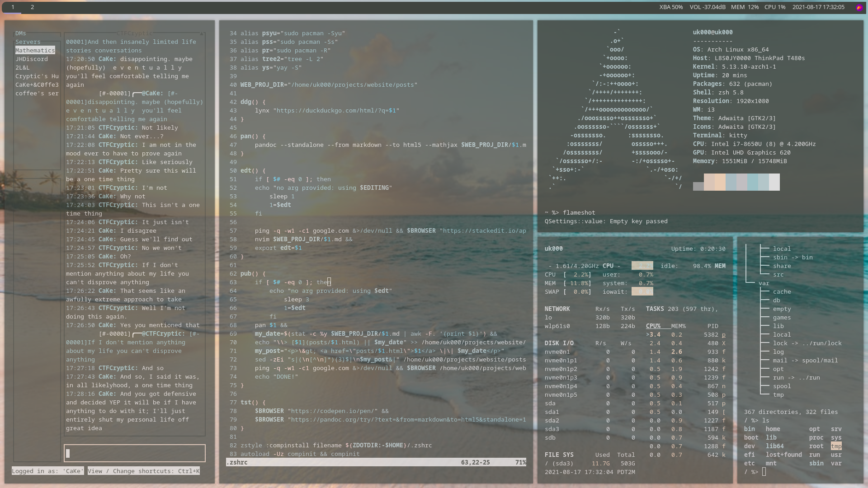This screenshot has width=868, height=488.
Task: Select the highlighted Mathematics server
Action: pyautogui.click(x=35, y=51)
